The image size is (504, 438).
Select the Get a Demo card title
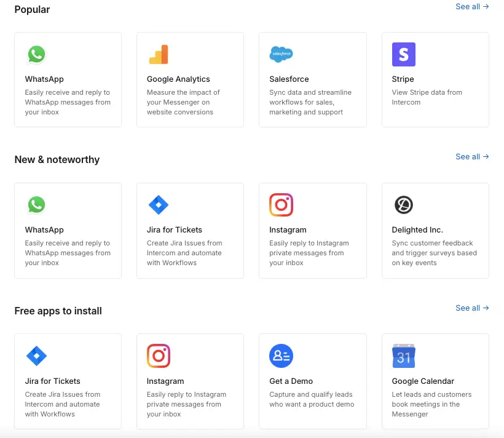click(291, 381)
